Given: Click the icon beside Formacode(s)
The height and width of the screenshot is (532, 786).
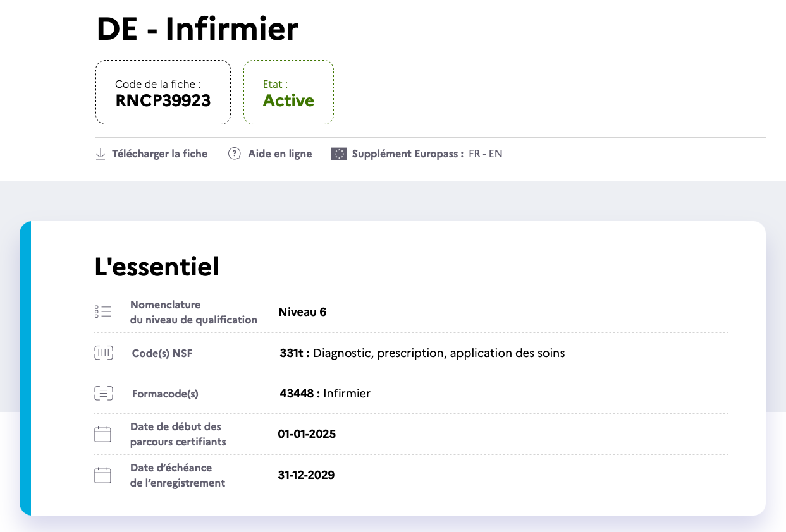Looking at the screenshot, I should [x=103, y=394].
